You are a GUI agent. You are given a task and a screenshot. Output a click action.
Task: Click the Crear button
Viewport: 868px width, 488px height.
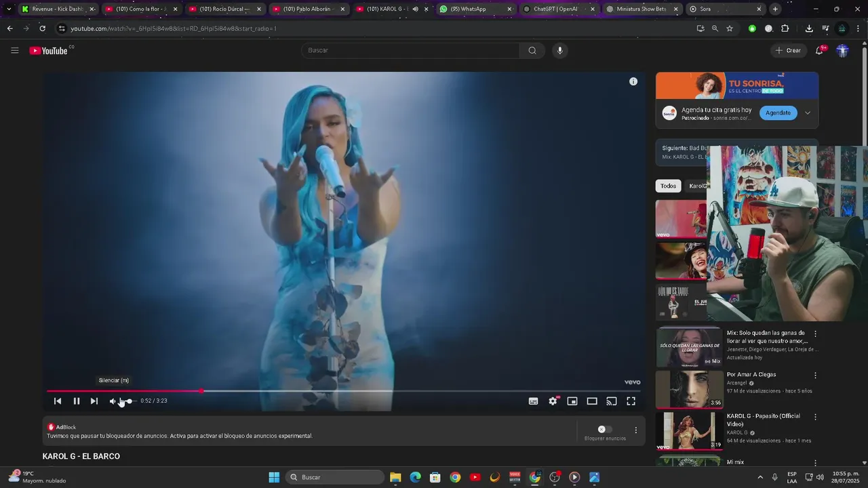click(x=788, y=50)
